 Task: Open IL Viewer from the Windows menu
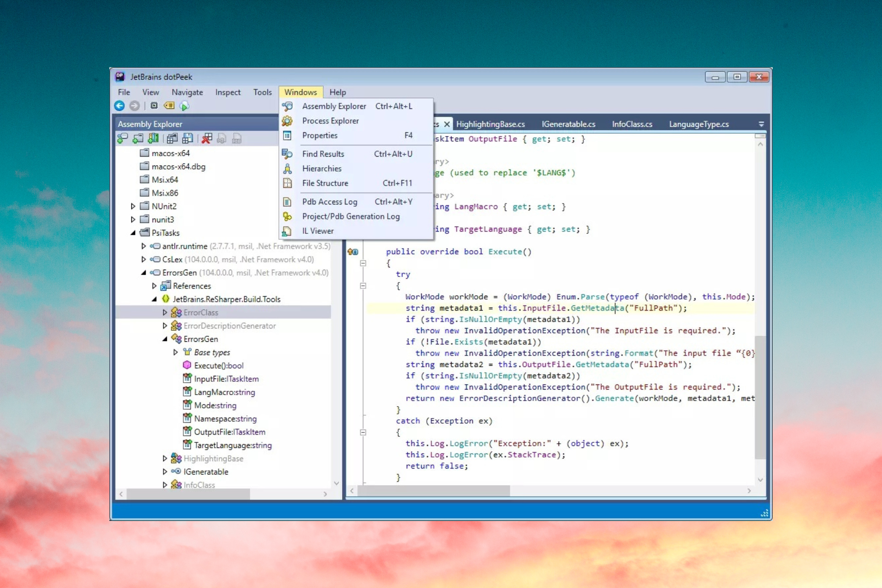click(x=317, y=231)
